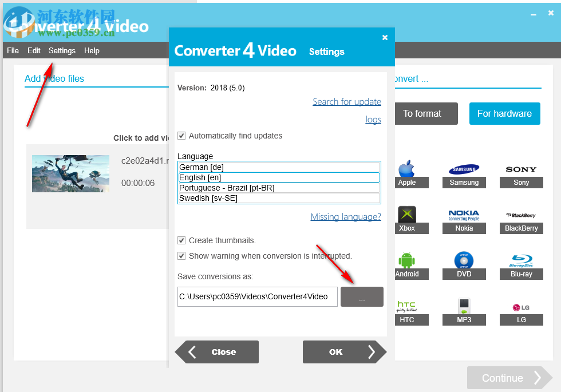Image resolution: width=561 pixels, height=392 pixels.
Task: Select the MP3 output format icon
Action: pos(464,309)
